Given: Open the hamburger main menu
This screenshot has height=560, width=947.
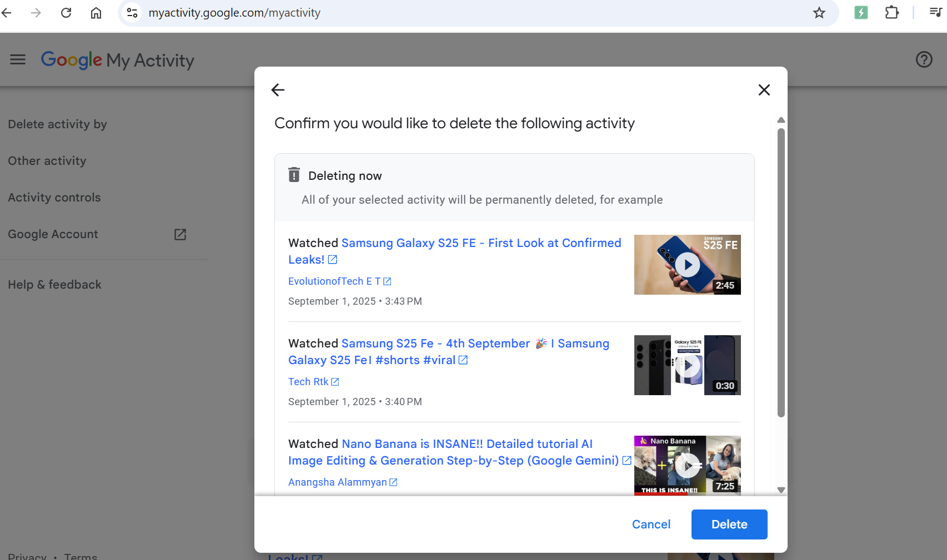Looking at the screenshot, I should tap(18, 60).
